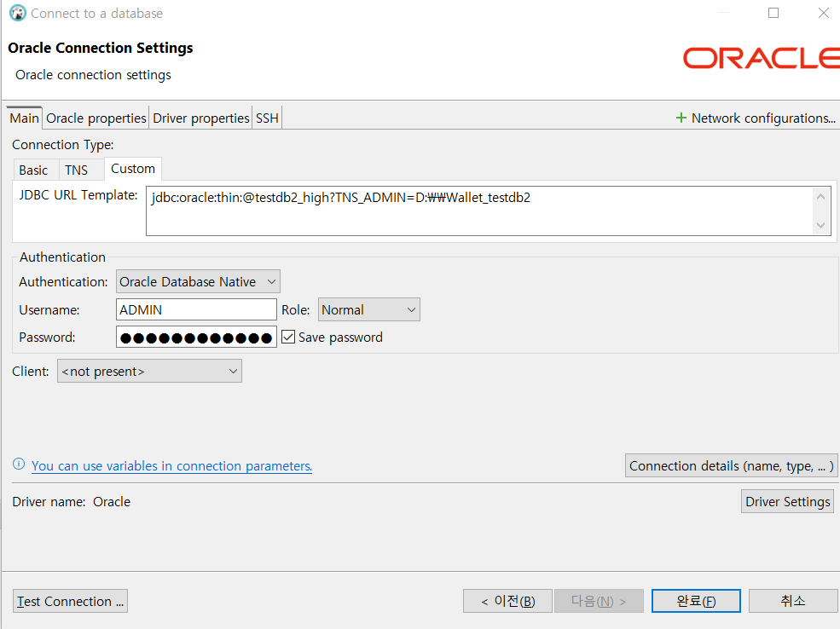This screenshot has width=840, height=629.
Task: Click the DBeaver app icon in title bar
Action: coord(18,13)
